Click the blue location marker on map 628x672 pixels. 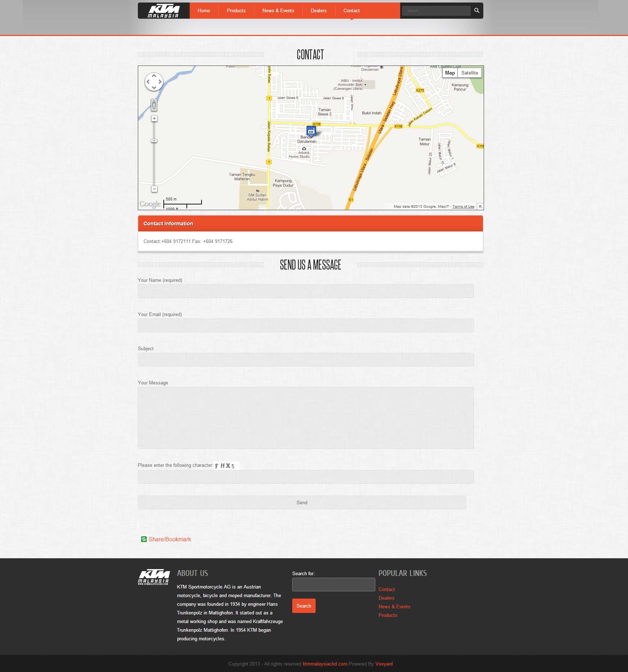[x=311, y=131]
